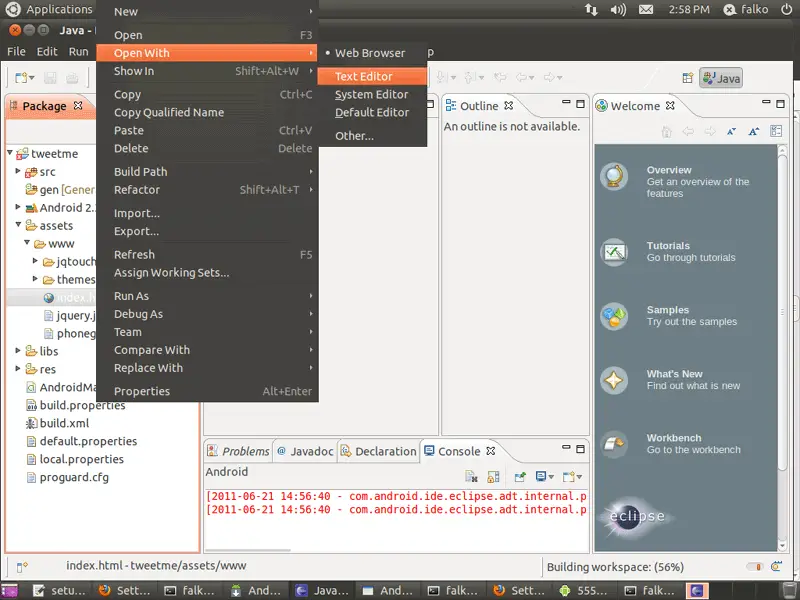Maximize the Outline view
Screen dimensions: 800x600
pyautogui.click(x=580, y=104)
